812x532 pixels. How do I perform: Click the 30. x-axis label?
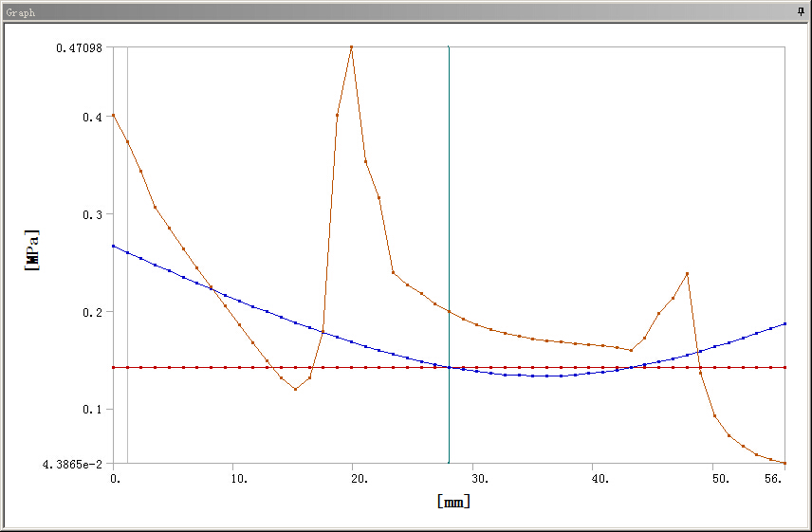(480, 479)
